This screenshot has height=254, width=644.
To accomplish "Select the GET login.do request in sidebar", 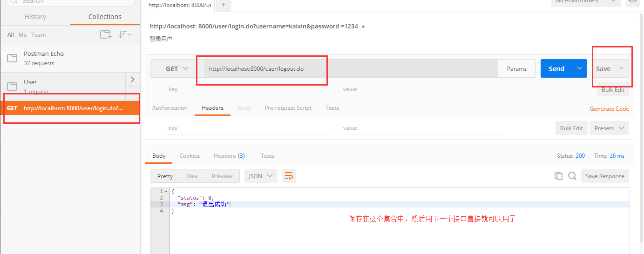I will pos(70,108).
